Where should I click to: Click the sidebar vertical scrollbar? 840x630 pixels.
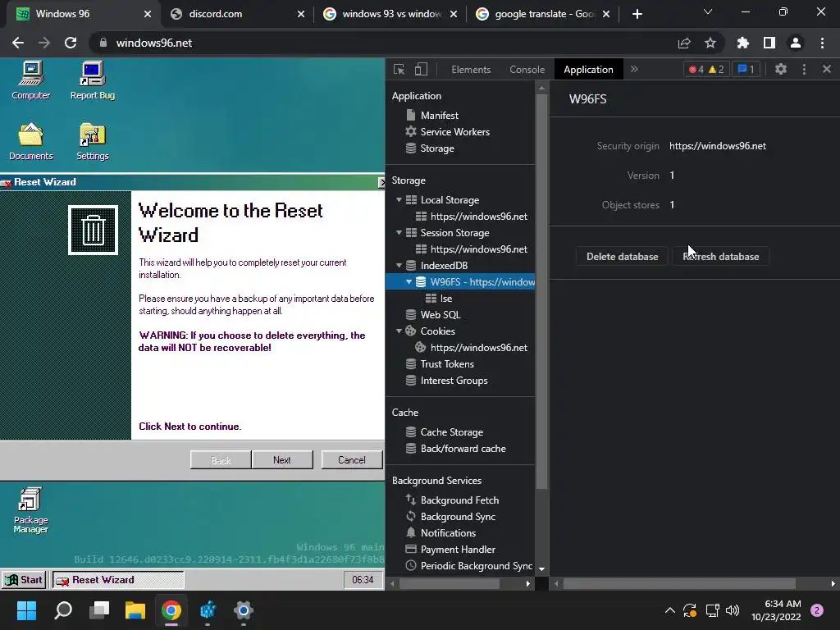tap(541, 291)
